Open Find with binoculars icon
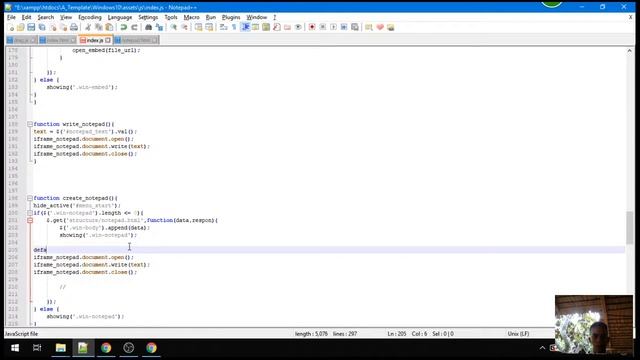The image size is (640, 360). pos(148,27)
